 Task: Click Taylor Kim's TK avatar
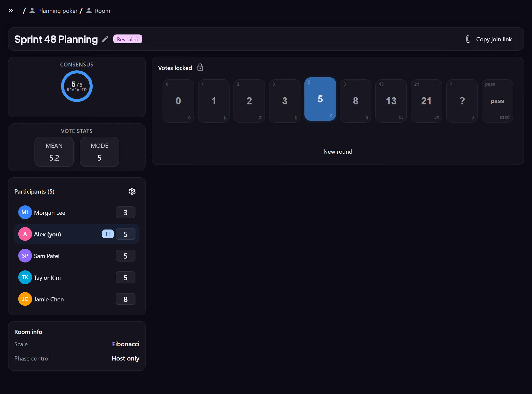(x=25, y=277)
